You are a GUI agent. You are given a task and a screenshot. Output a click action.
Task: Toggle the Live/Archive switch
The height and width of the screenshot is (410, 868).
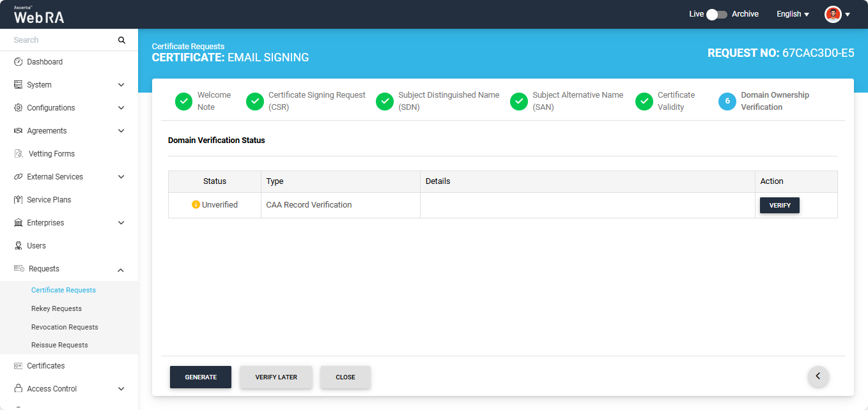(717, 14)
